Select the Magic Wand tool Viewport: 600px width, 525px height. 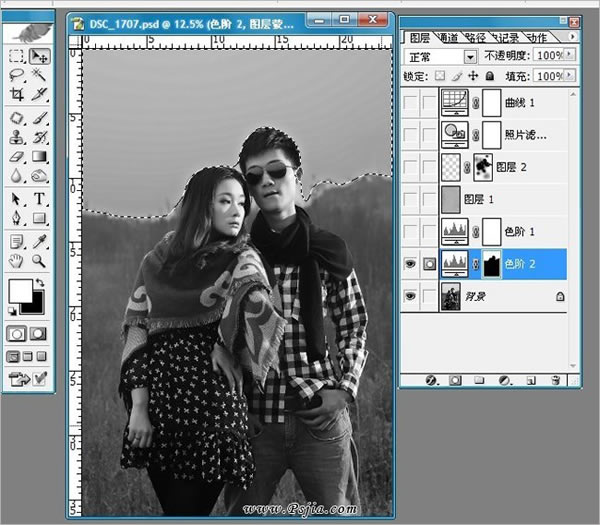39,75
